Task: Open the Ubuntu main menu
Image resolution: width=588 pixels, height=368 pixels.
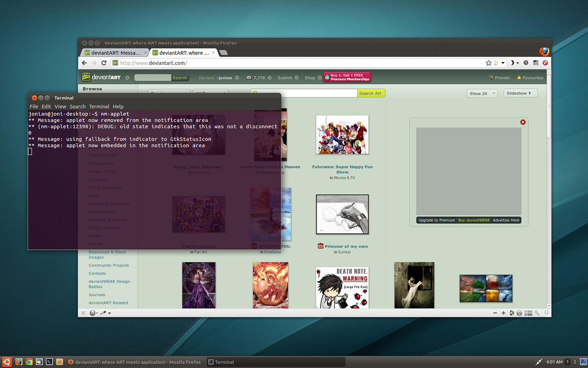Action: click(6, 362)
